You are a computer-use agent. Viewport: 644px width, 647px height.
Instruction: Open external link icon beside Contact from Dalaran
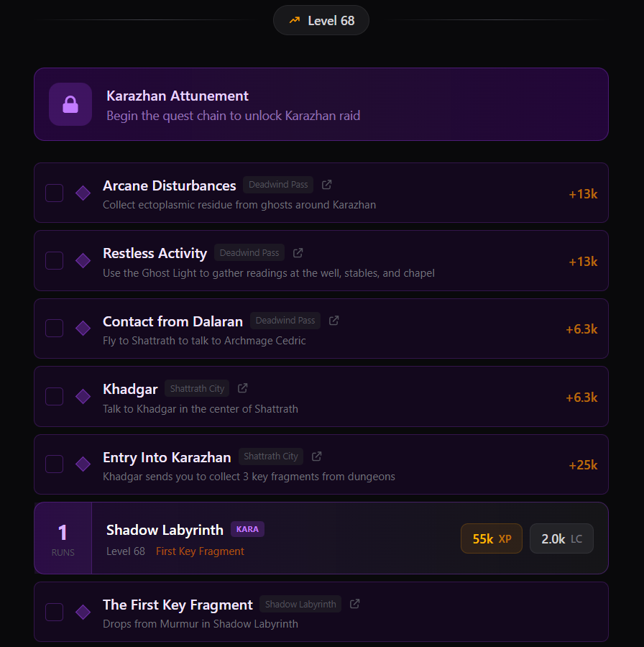pos(334,321)
